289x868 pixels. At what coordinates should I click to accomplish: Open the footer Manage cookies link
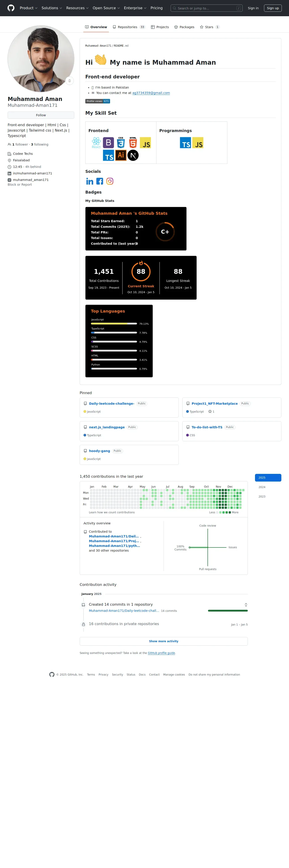pyautogui.click(x=174, y=675)
